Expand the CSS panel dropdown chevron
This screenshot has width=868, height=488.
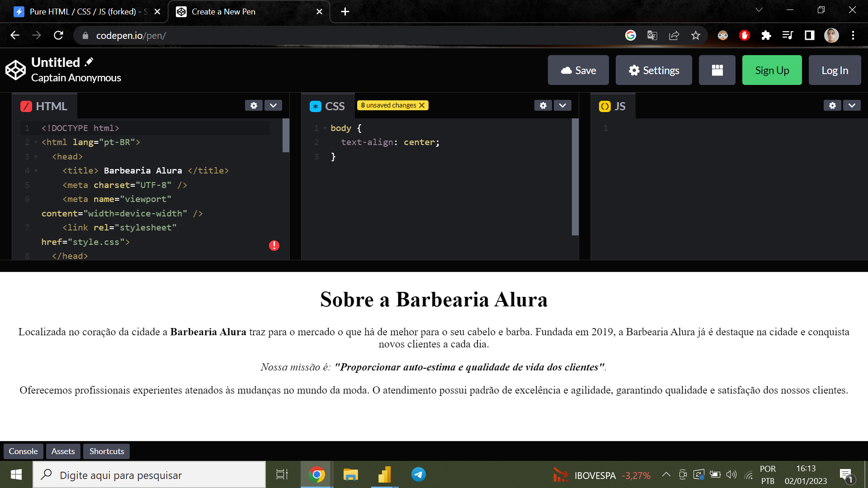pos(562,105)
